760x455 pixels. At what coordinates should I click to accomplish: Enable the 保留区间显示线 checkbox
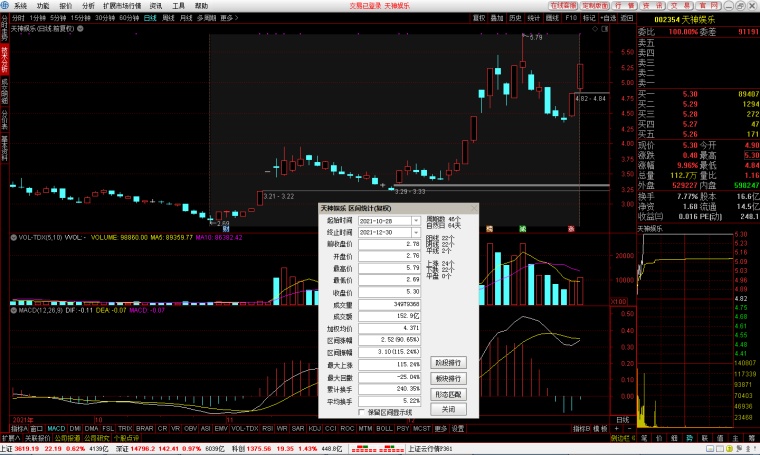pos(361,412)
